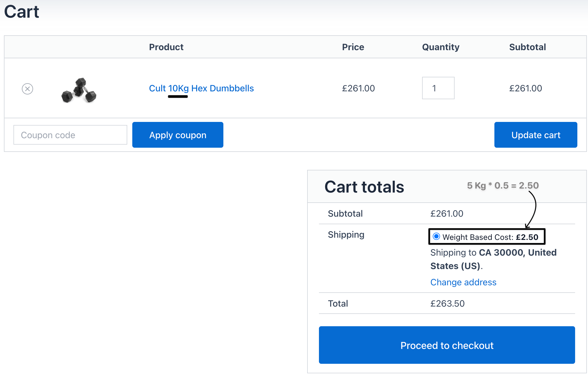Click the Shipping row label

coord(346,235)
